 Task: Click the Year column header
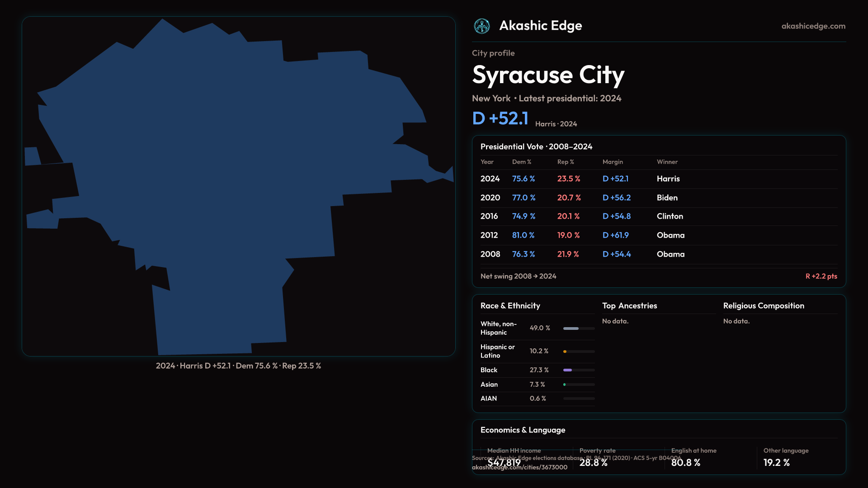click(x=487, y=162)
